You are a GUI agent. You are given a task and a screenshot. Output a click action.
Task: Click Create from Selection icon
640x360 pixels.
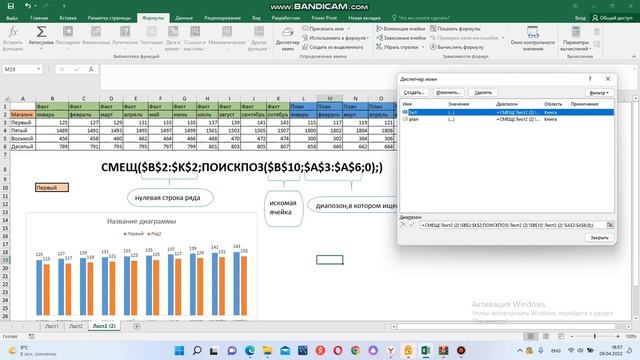pyautogui.click(x=305, y=47)
